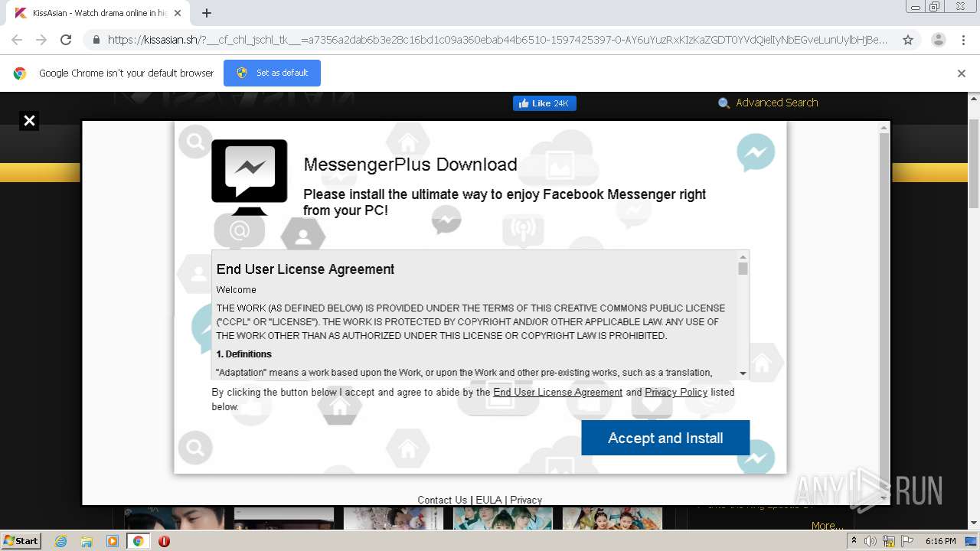Close the KissAsian browser tab
This screenshot has width=980, height=551.
click(178, 13)
